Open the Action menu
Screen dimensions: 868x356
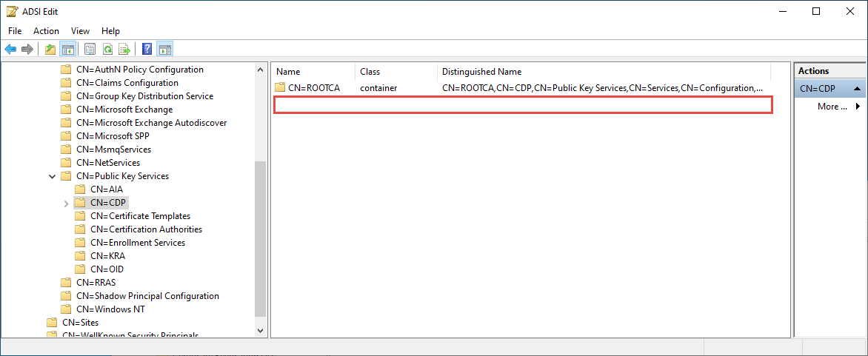(46, 31)
